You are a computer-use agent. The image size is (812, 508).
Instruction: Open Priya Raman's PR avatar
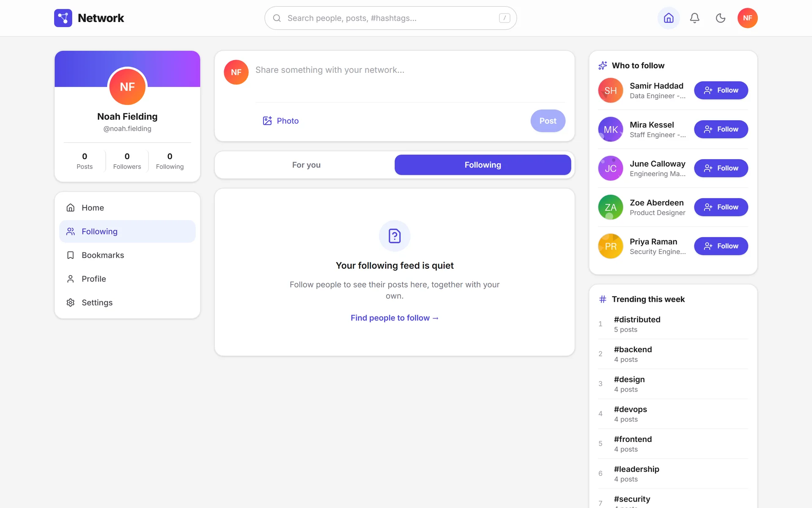pyautogui.click(x=610, y=246)
